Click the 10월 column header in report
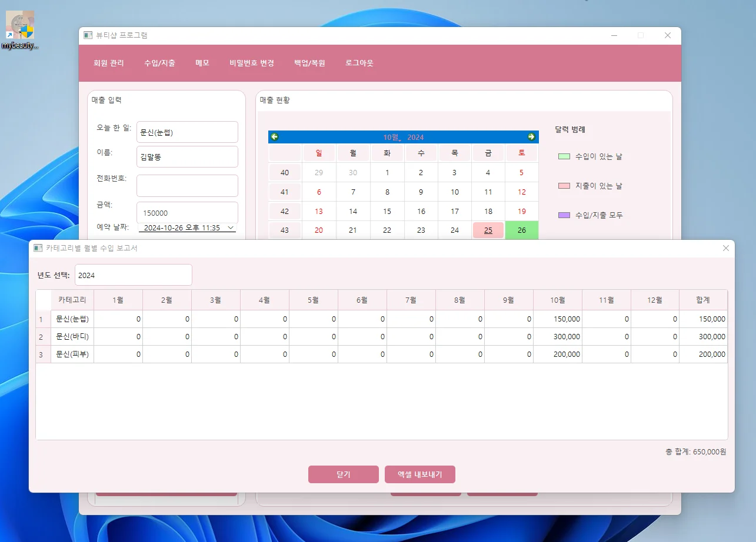Screen dimensions: 756x542 (x=558, y=300)
